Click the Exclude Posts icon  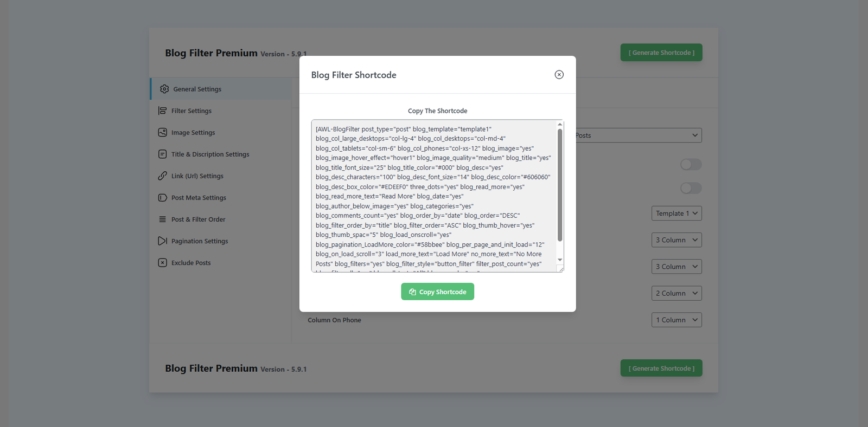162,263
